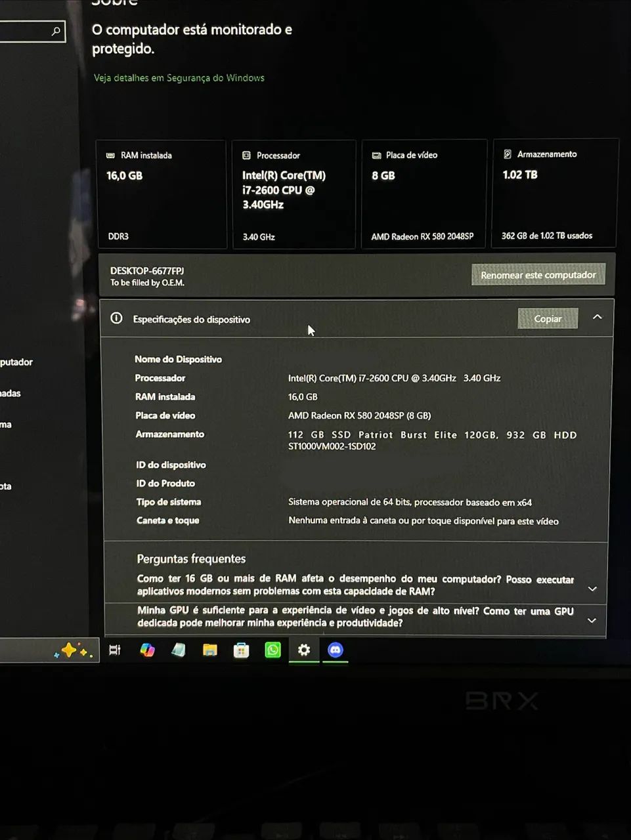Open WhatsApp from the taskbar

(272, 650)
